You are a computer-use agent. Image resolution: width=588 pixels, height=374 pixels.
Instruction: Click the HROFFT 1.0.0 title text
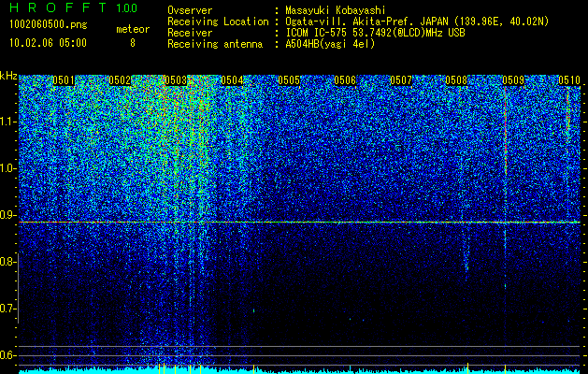click(x=74, y=7)
